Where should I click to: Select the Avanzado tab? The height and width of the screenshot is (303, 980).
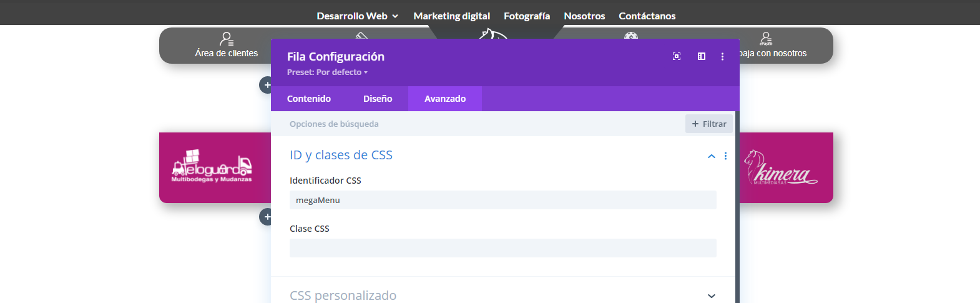(445, 99)
